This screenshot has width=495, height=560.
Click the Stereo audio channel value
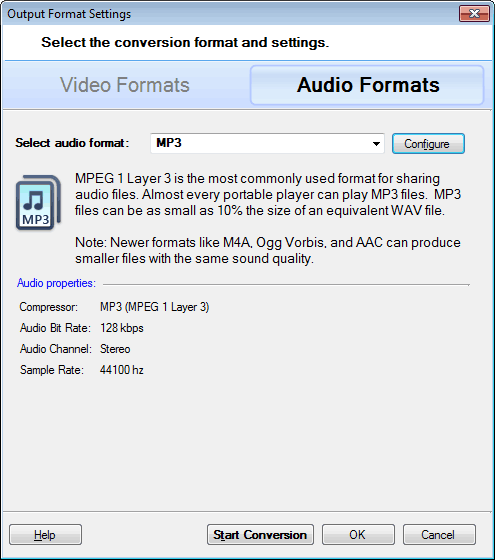115,349
